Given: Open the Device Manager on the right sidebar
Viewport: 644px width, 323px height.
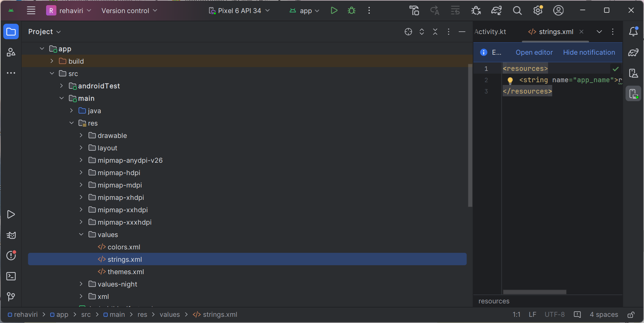Looking at the screenshot, I should tap(633, 73).
